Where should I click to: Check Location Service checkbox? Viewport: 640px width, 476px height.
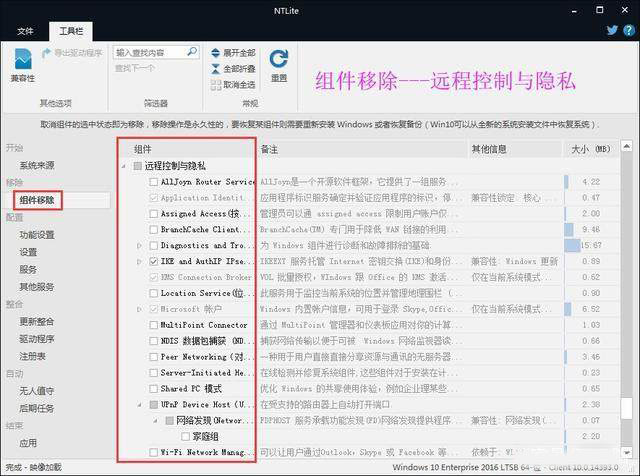click(x=153, y=293)
